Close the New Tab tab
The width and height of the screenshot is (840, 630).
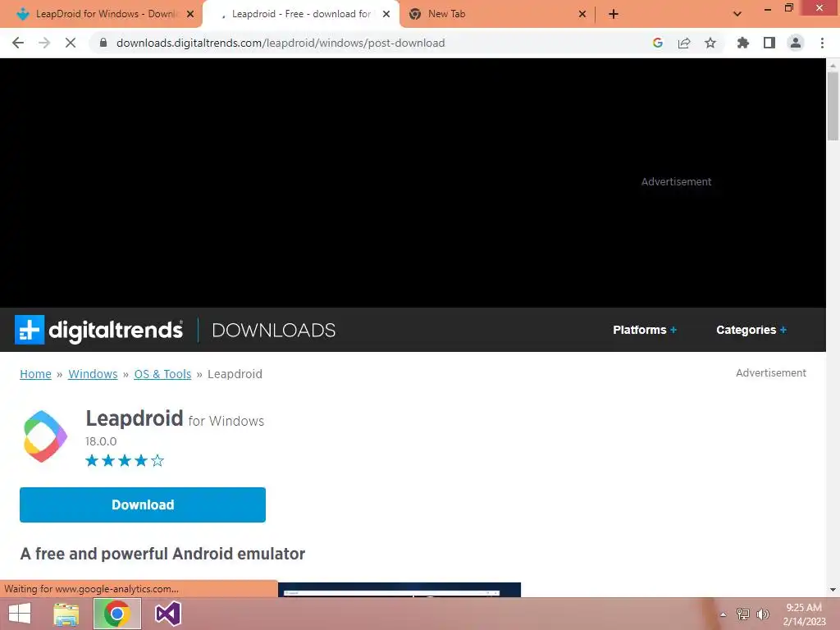click(x=582, y=14)
